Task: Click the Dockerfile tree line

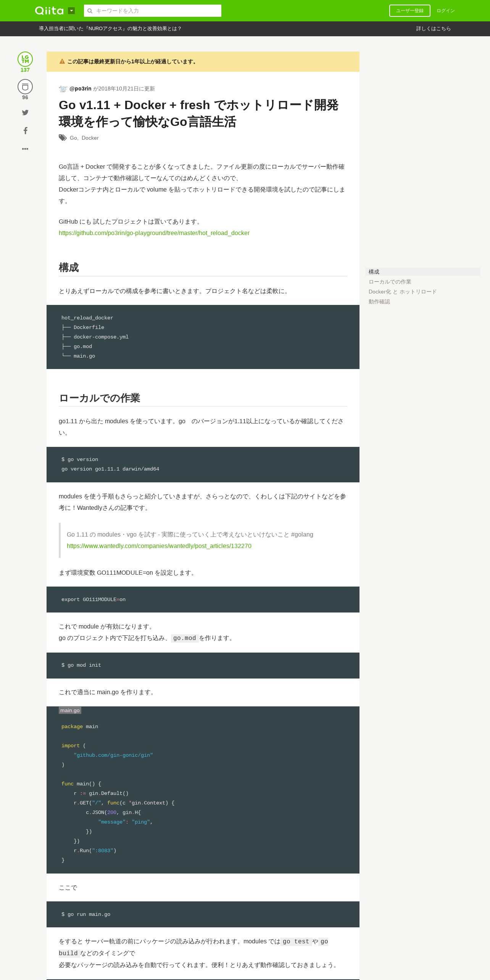Action: (83, 327)
